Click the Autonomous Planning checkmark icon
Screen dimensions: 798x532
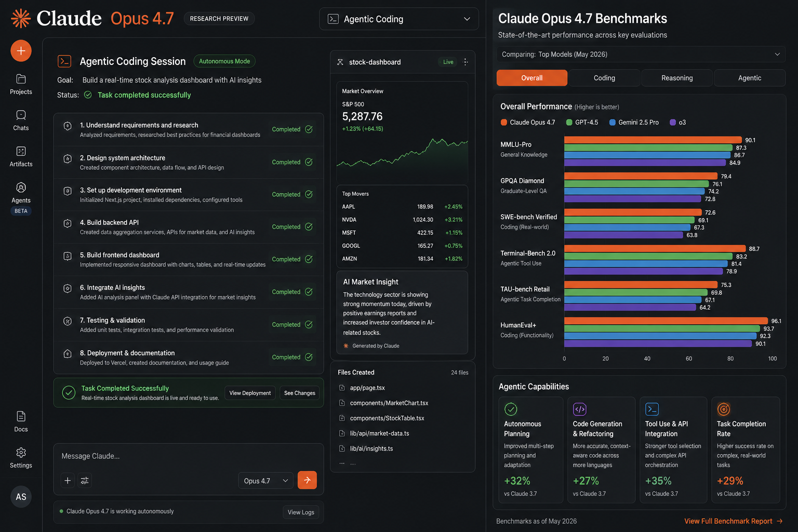point(511,409)
